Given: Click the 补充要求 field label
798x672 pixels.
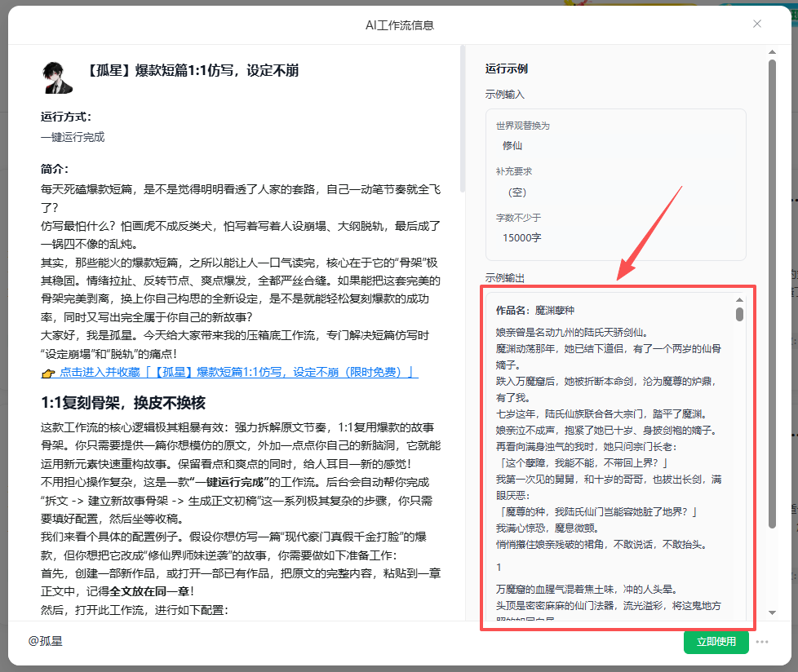Looking at the screenshot, I should (x=513, y=171).
